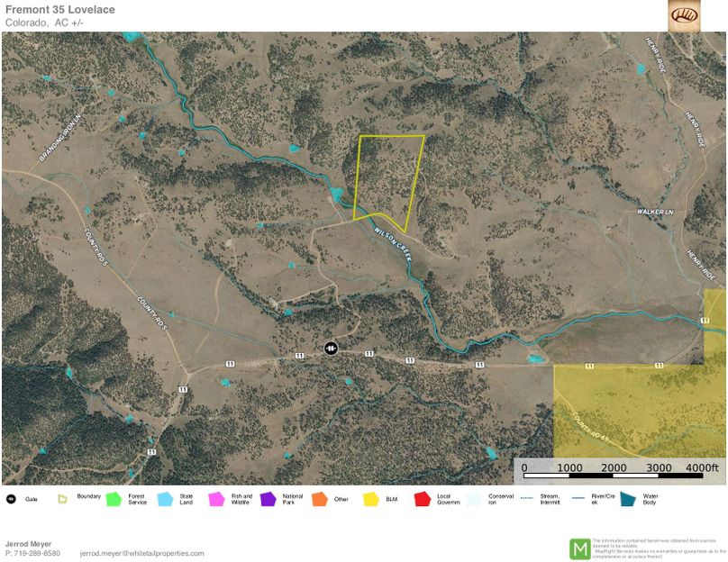This screenshot has width=728, height=562.
Task: Click the Gate symbol in the legend
Action: (11, 498)
